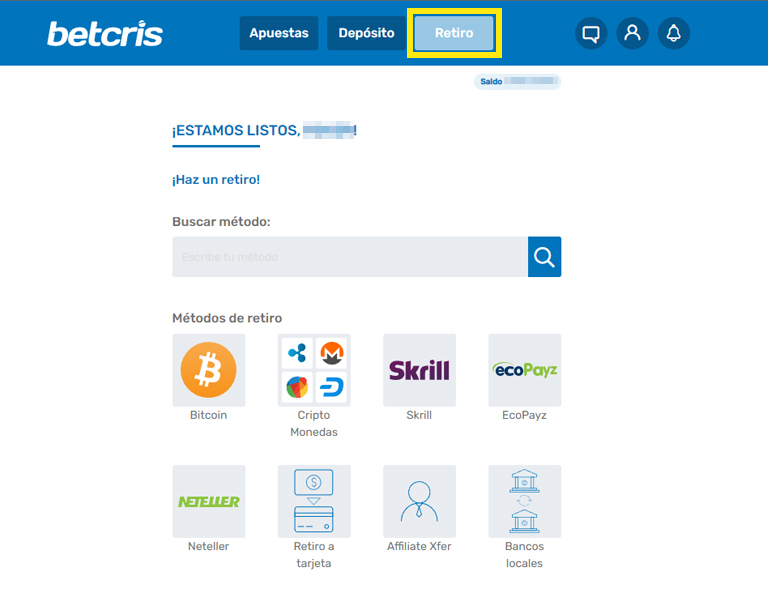
Task: Click the 'Affiliate Xfer' label text
Action: [419, 546]
